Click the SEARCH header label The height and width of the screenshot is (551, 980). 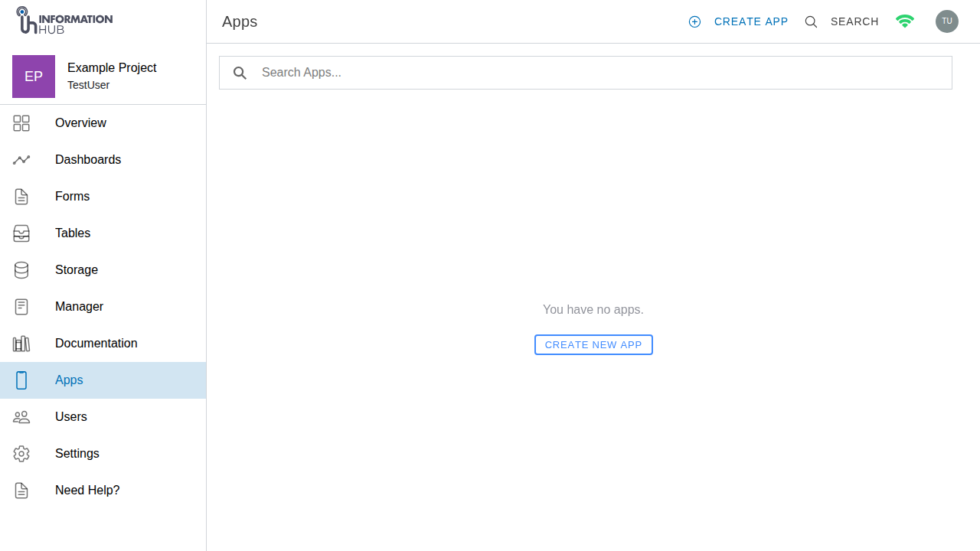pyautogui.click(x=854, y=21)
